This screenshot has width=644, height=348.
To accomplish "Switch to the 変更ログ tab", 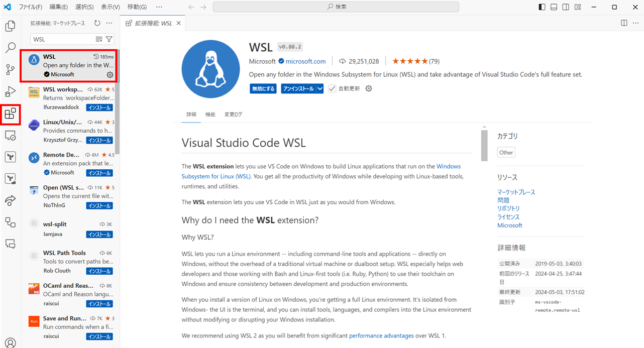I will coord(233,114).
